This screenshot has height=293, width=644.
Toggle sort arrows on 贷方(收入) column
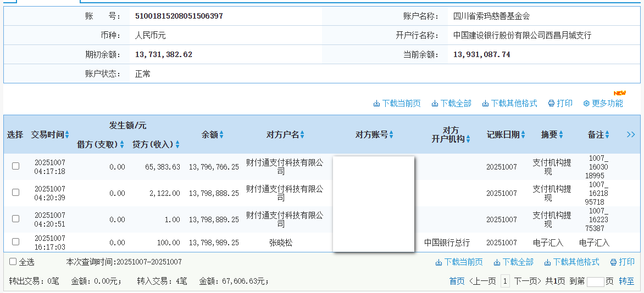[x=177, y=145]
